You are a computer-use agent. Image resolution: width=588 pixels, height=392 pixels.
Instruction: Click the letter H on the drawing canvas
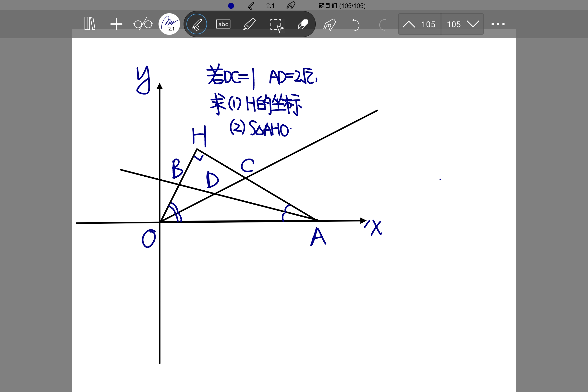(x=199, y=136)
